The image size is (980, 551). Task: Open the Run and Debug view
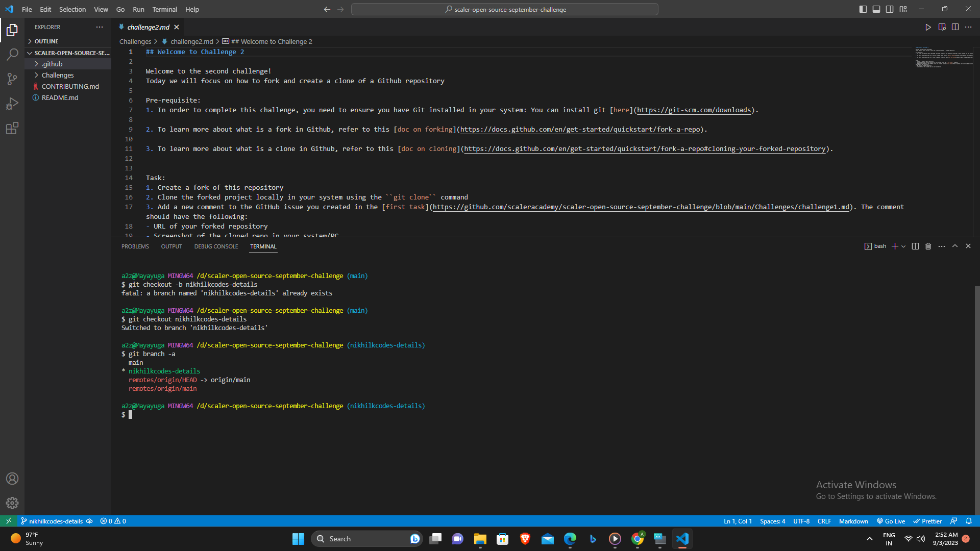coord(12,104)
